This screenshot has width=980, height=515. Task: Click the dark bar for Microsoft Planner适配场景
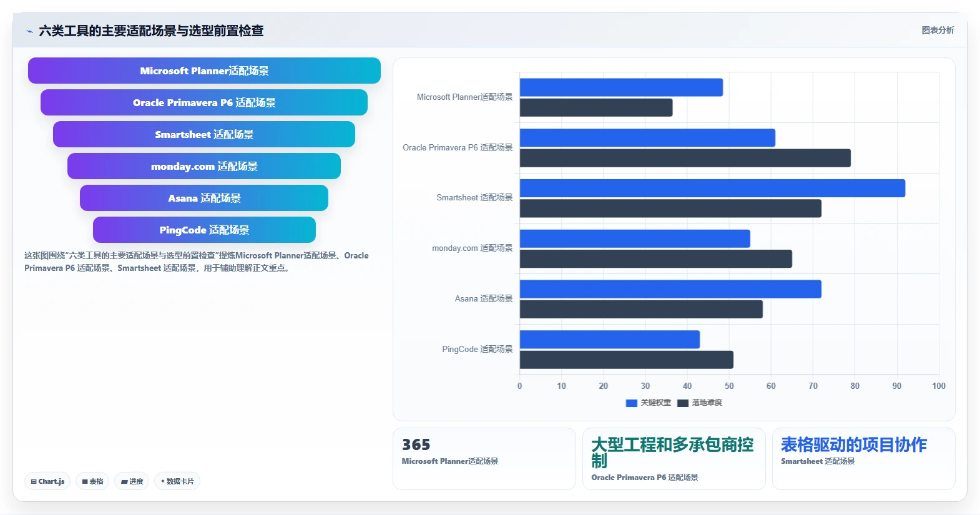[x=596, y=107]
